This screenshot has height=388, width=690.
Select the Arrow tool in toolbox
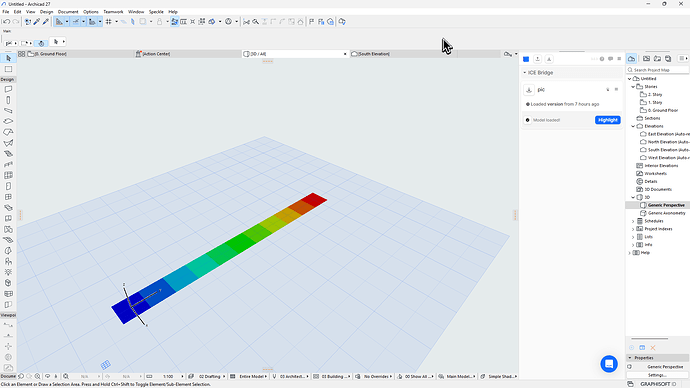tap(8, 58)
